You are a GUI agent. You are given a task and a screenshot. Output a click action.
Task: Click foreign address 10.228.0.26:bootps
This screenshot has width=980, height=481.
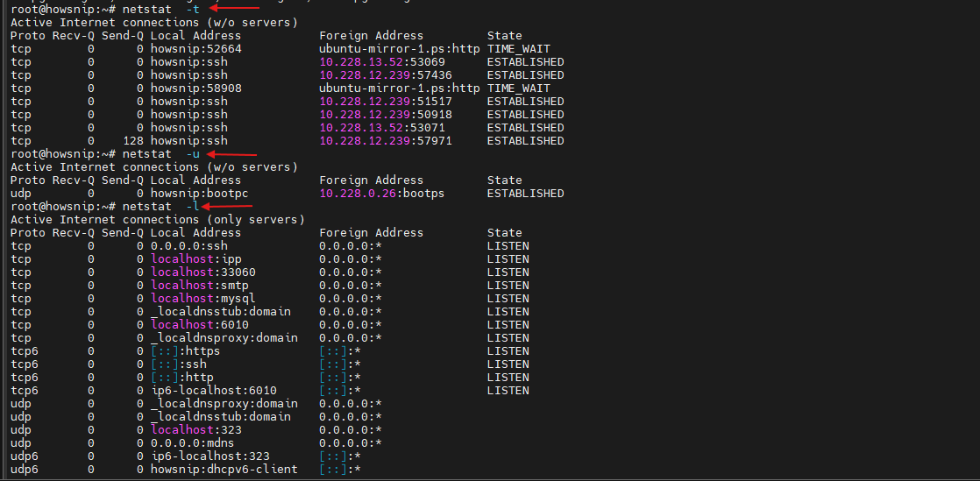tap(382, 193)
